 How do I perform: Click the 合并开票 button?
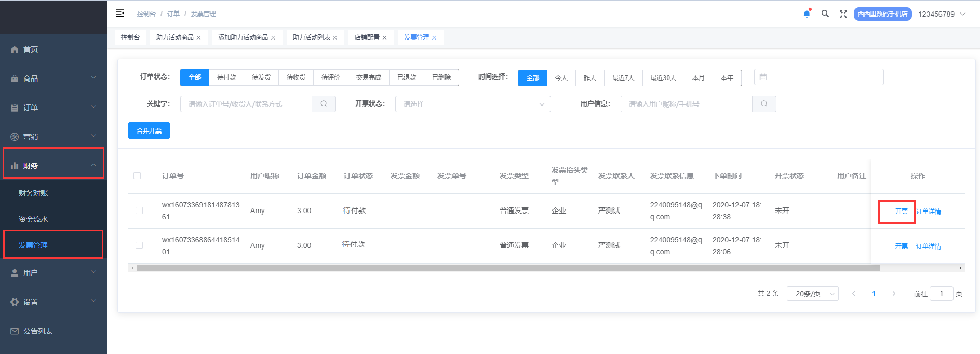click(149, 130)
